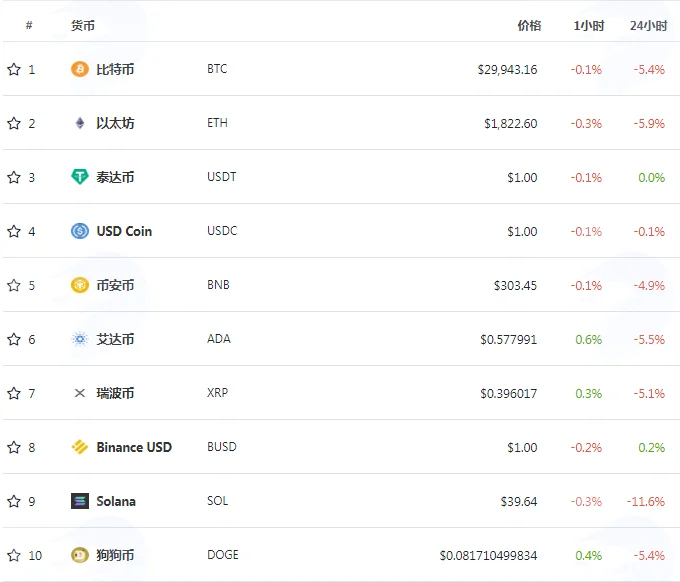Viewport: 680px width, 582px height.
Task: Click the Cardano ADA logo icon
Action: tap(80, 339)
